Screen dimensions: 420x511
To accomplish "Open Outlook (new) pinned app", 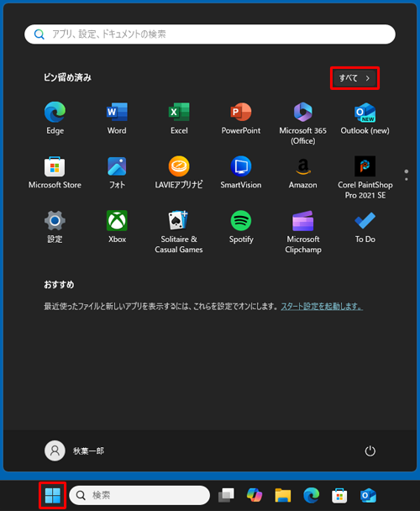I will [x=365, y=119].
